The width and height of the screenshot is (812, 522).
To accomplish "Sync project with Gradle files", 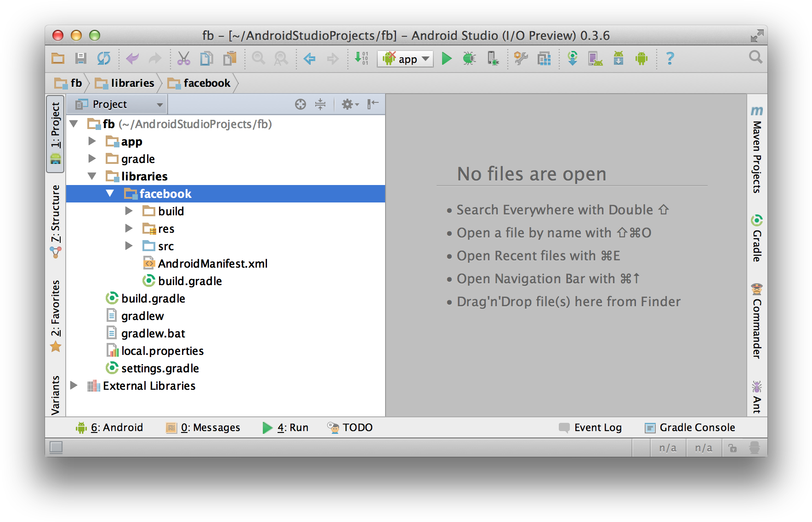I will (573, 58).
